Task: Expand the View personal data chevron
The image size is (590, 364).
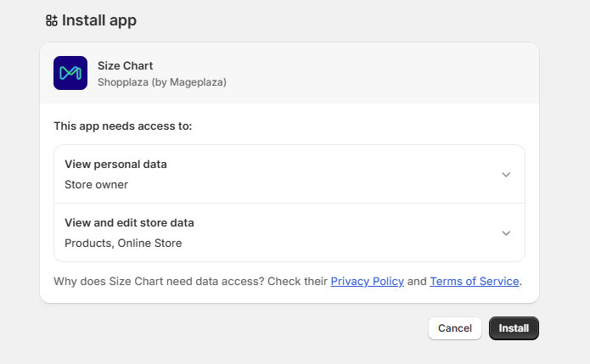Action: pos(506,175)
